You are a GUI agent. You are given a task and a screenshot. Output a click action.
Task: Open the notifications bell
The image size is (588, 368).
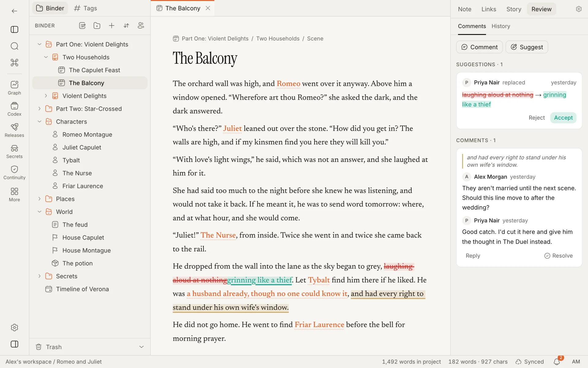pos(557,362)
